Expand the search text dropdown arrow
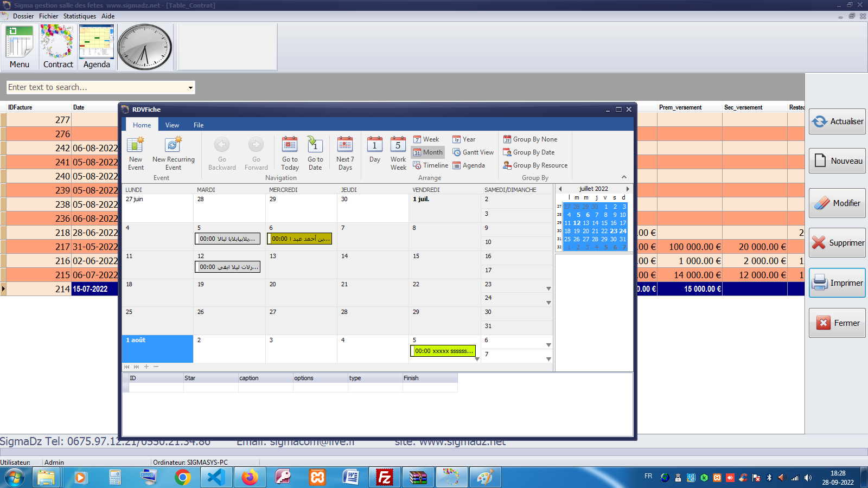 pyautogui.click(x=190, y=88)
